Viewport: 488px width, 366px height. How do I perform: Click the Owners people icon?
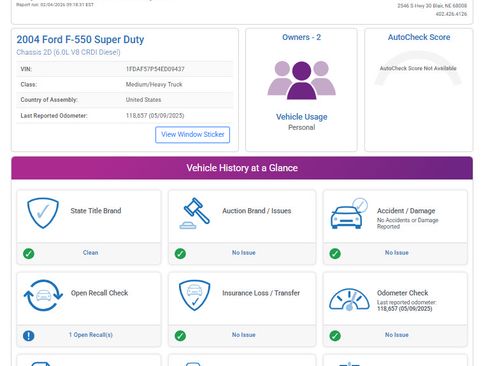click(302, 80)
